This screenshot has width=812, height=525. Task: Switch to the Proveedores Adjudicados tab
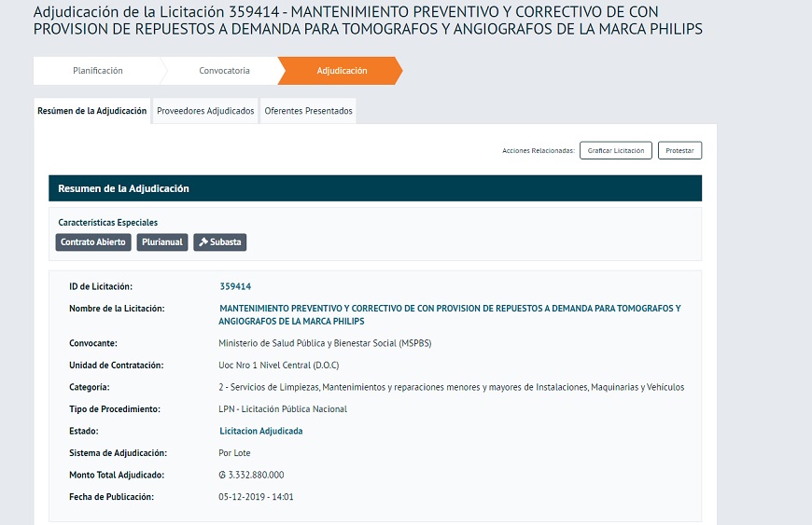[205, 111]
